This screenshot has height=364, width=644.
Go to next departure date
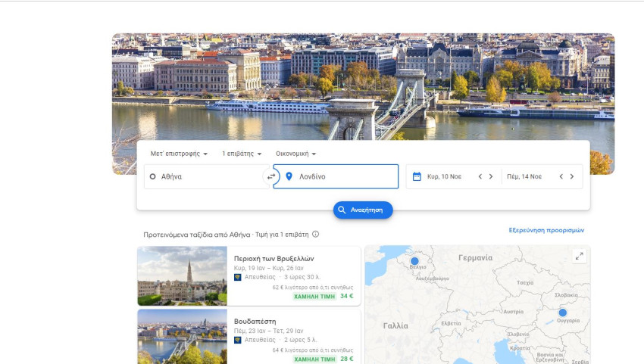click(x=491, y=176)
